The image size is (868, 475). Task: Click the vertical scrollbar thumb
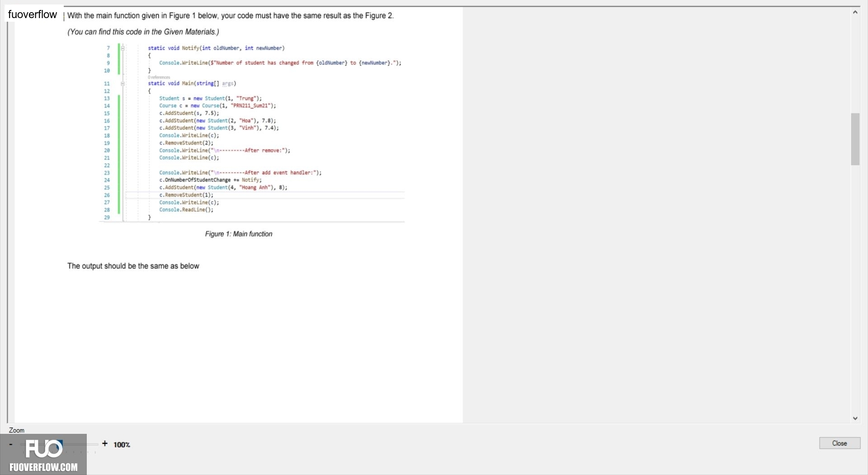coord(855,139)
